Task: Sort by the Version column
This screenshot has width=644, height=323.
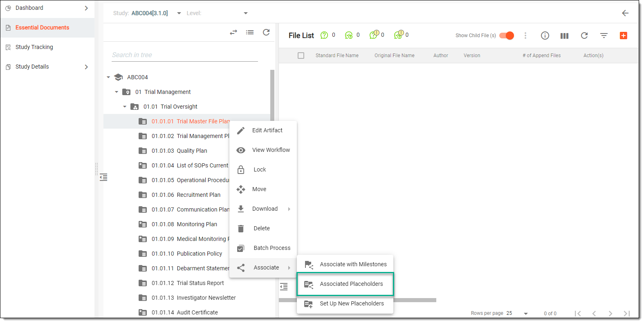Action: (x=471, y=56)
